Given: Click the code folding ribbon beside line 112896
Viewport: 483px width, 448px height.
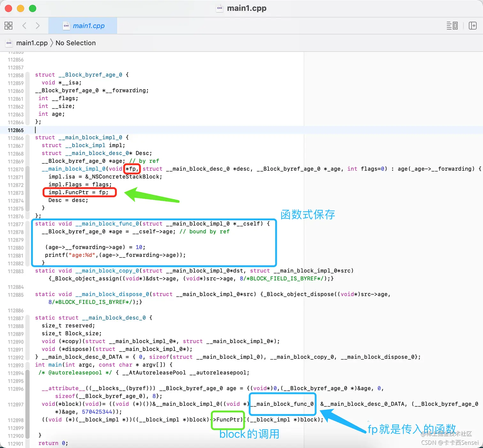Looking at the screenshot, I should [28, 388].
